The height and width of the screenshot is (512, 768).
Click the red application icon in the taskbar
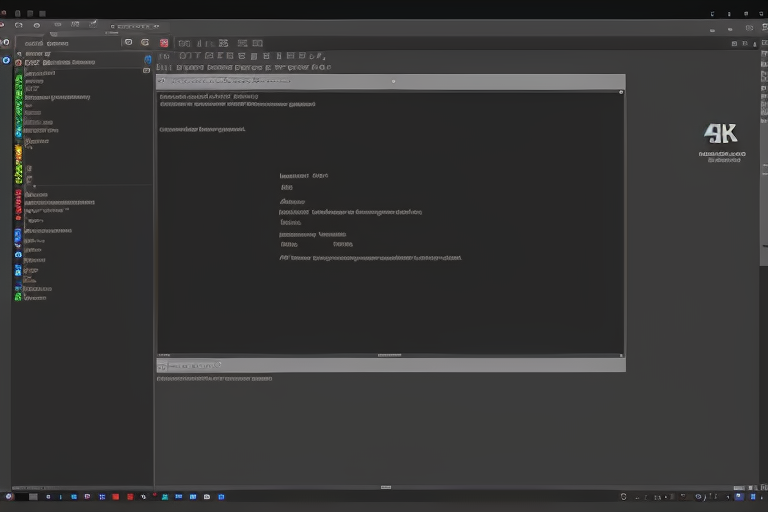point(116,496)
